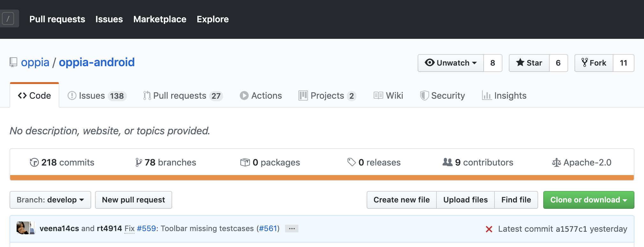644x247 pixels.
Task: Open Pull requests in top navigation
Action: tap(57, 19)
